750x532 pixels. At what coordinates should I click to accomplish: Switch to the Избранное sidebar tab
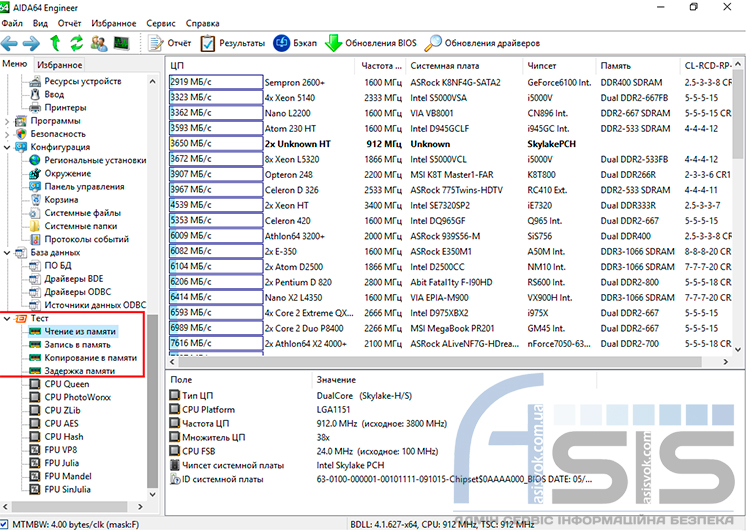pyautogui.click(x=60, y=65)
